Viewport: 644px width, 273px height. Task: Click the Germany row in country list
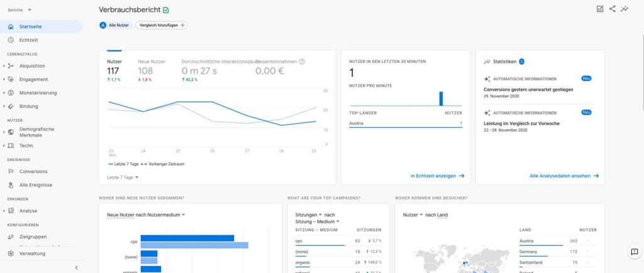[558, 252]
